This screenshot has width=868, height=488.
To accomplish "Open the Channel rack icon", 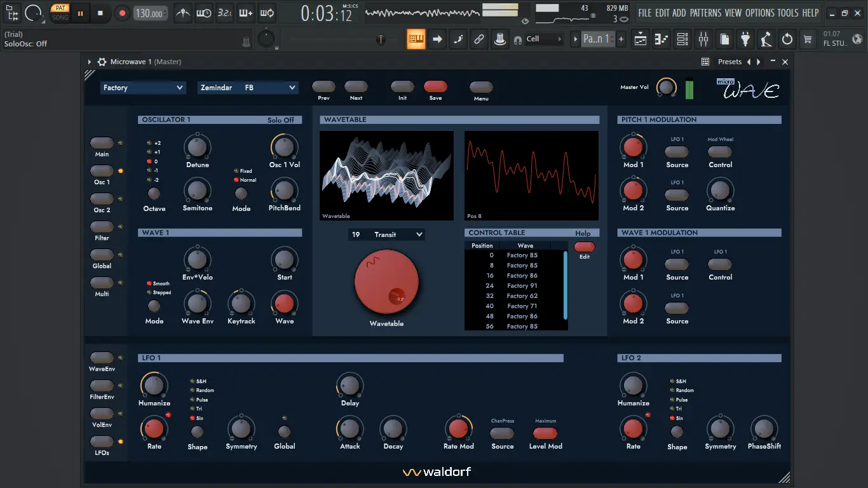I will click(682, 39).
